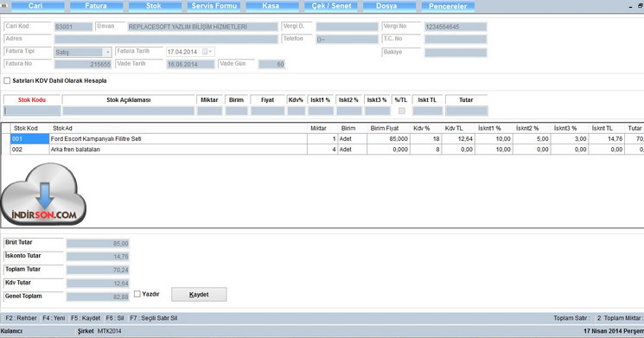This screenshot has height=338, width=644.
Task: Check the Yazdır option
Action: (137, 294)
